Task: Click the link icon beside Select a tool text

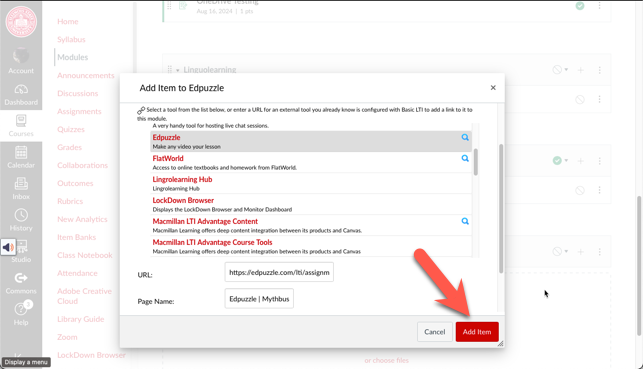Action: click(x=141, y=110)
